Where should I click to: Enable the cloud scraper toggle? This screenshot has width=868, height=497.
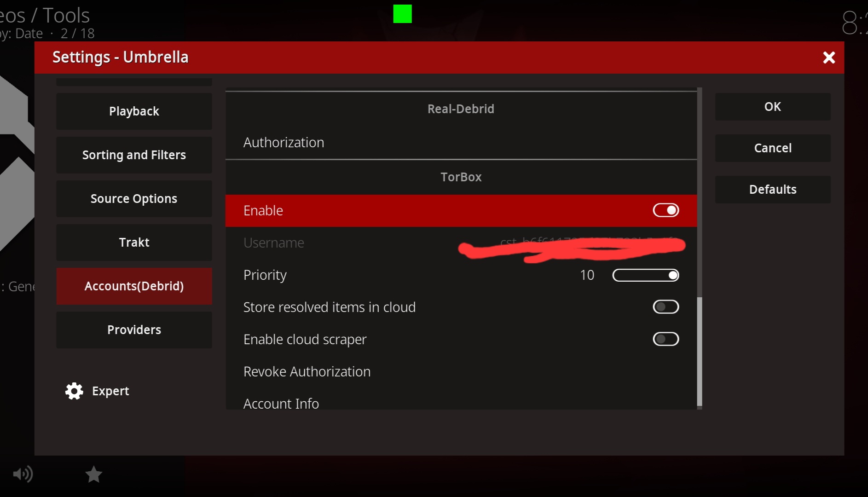point(665,339)
